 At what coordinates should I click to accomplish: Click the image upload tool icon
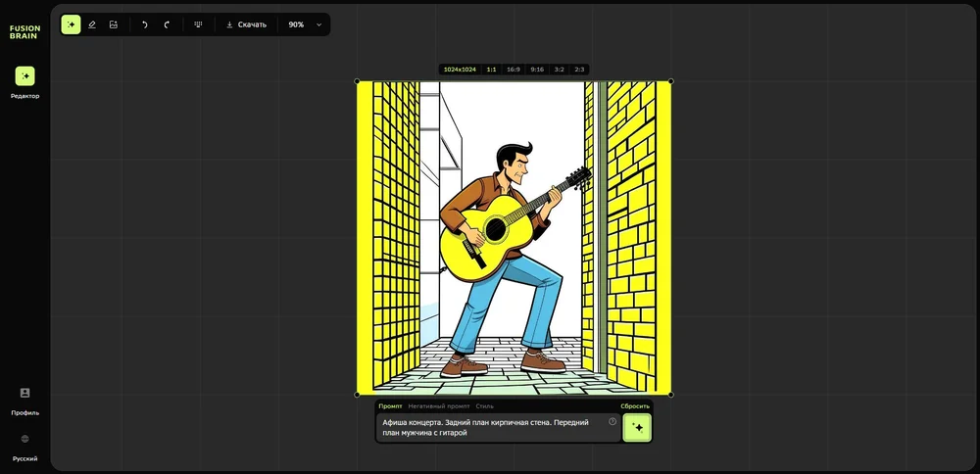pos(114,24)
